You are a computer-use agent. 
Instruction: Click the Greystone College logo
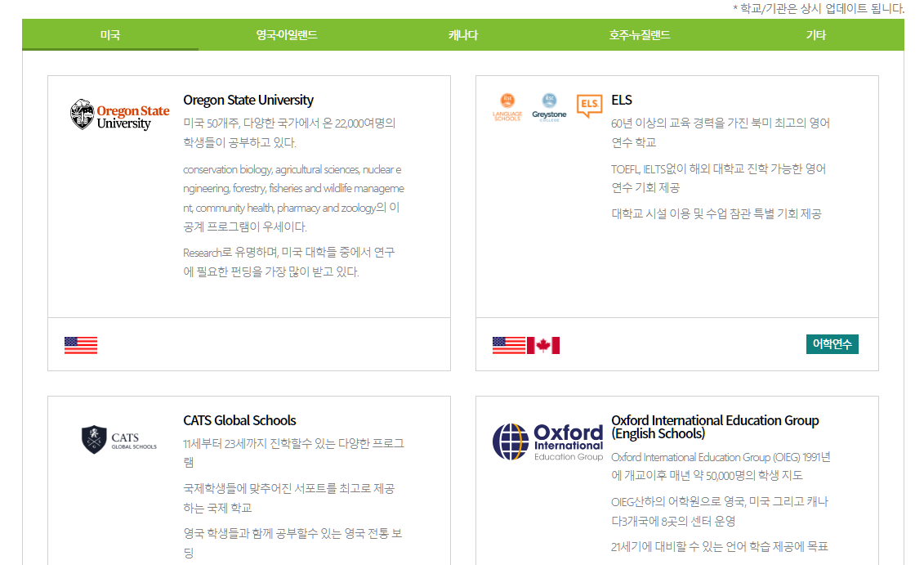coord(549,107)
